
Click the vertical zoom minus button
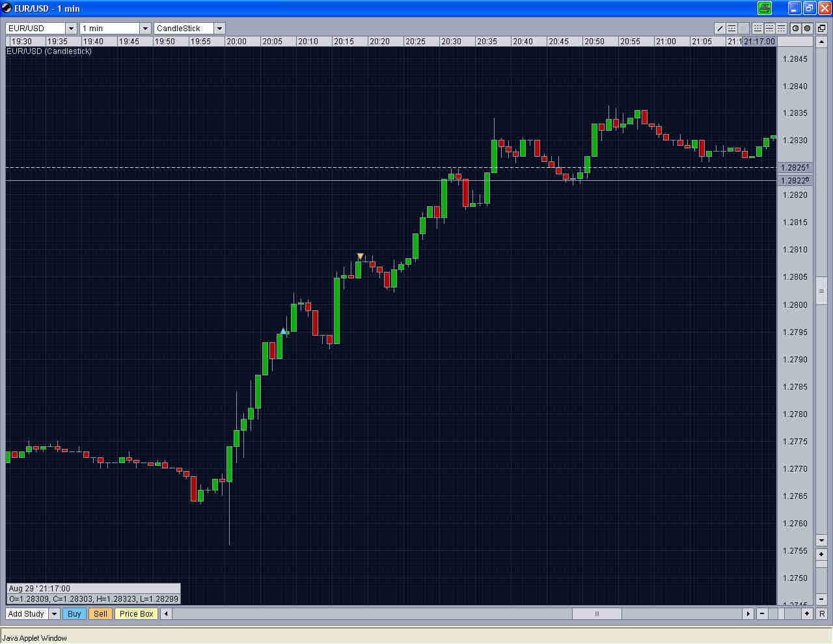821,598
